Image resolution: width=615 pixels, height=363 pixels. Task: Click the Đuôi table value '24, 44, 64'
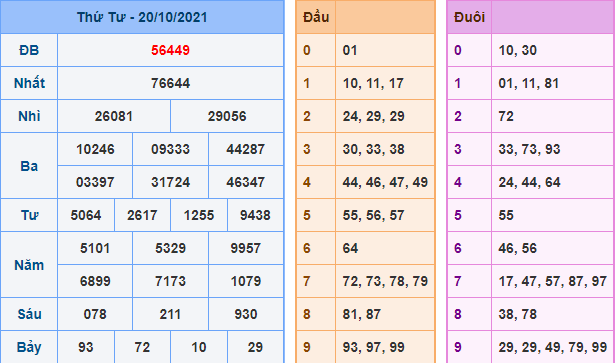529,182
